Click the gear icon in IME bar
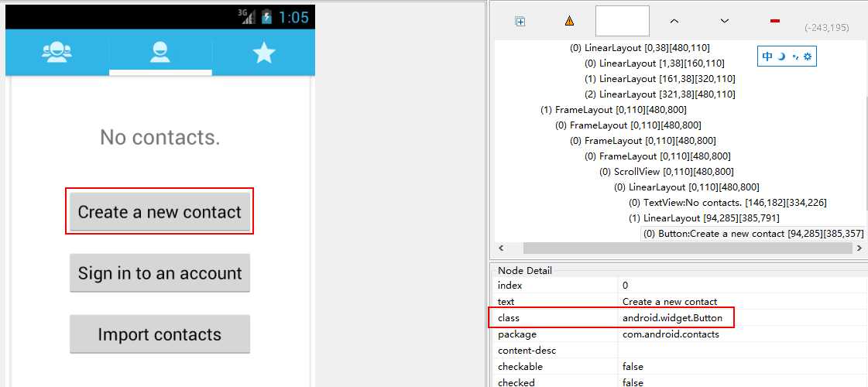Image resolution: width=868 pixels, height=387 pixels. pos(807,57)
